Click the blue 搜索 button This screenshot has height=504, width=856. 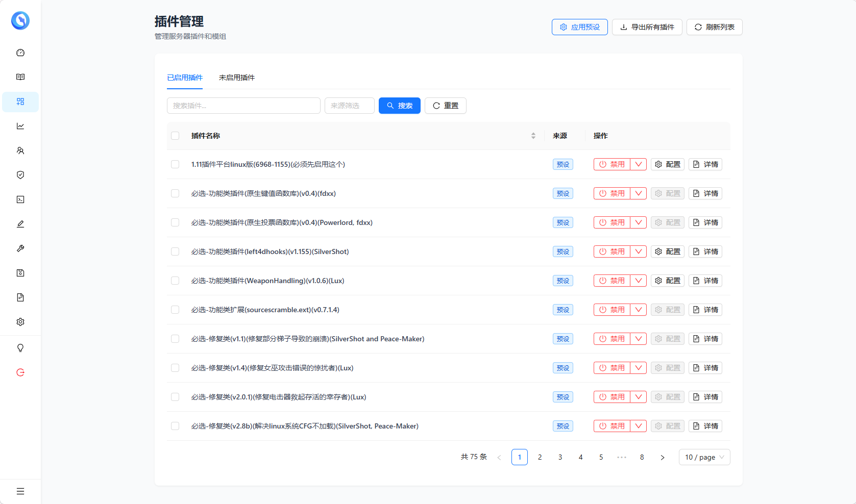pos(400,106)
